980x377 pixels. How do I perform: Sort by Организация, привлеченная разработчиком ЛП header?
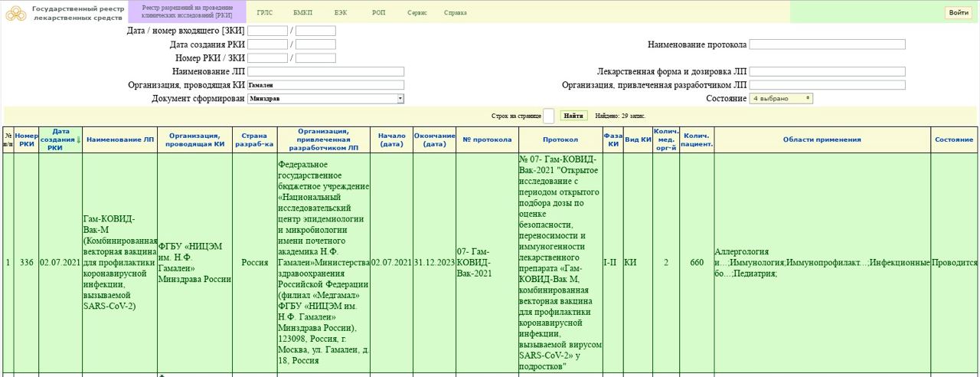coord(324,139)
